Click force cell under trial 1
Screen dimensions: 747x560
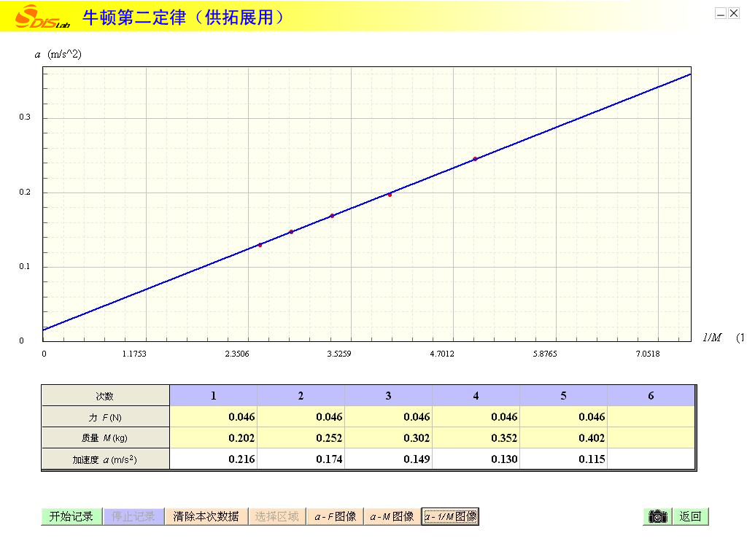tap(213, 417)
